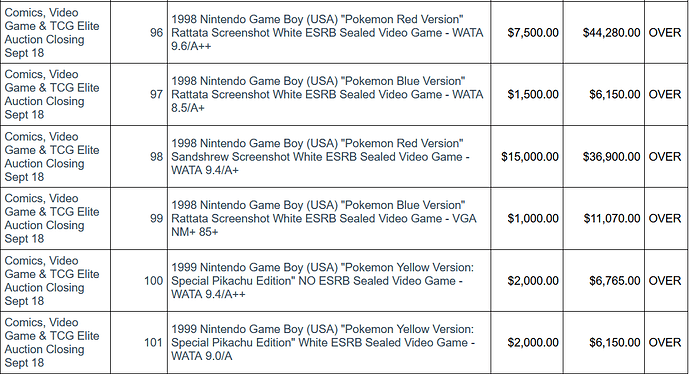Click the Pokemon Red Rattata WATA 9.6/A++ description
This screenshot has width=690, height=374.
pyautogui.click(x=329, y=33)
